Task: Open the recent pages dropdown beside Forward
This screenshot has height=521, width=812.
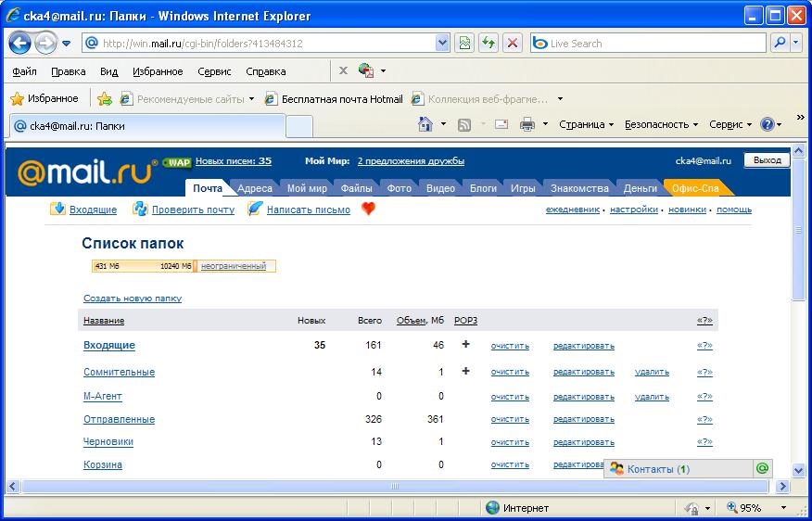Action: tap(67, 44)
